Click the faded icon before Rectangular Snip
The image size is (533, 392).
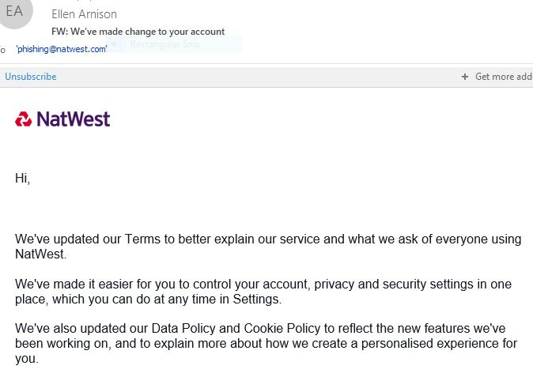point(114,44)
